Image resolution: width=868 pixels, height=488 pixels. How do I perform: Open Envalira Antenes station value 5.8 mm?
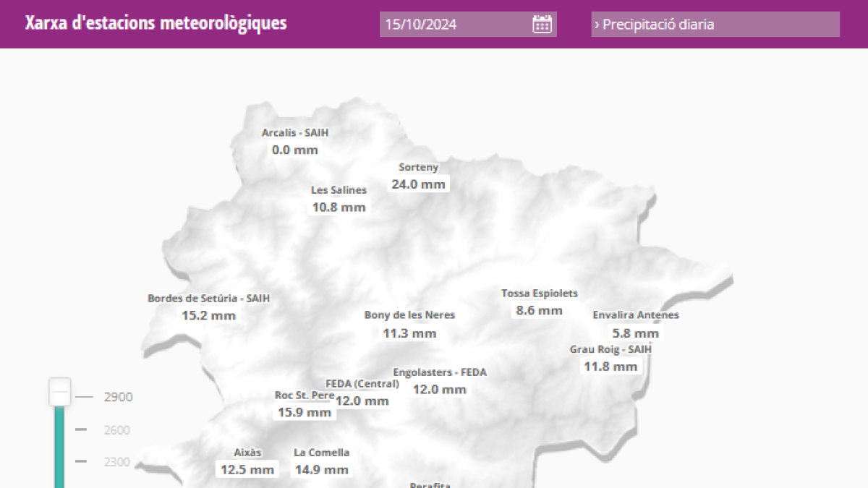pos(635,333)
